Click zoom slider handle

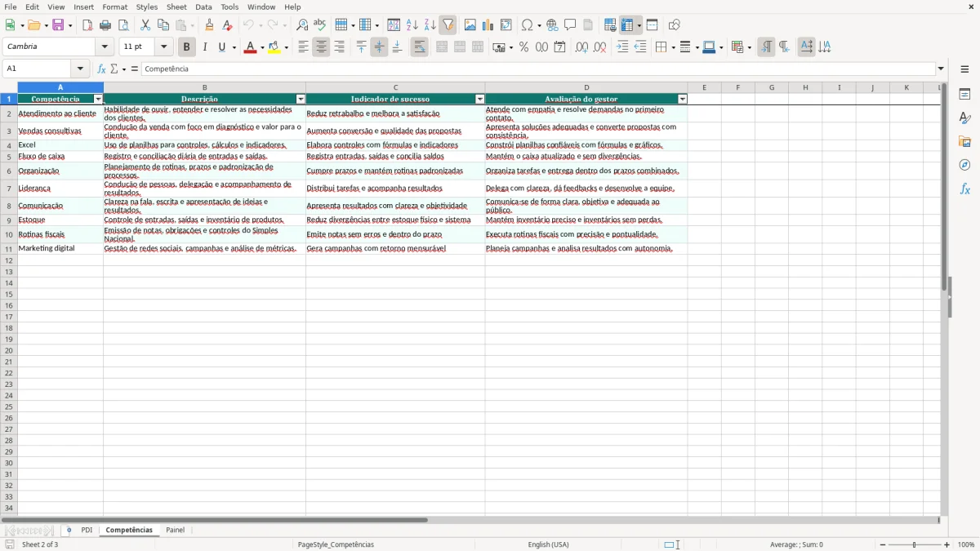(914, 544)
